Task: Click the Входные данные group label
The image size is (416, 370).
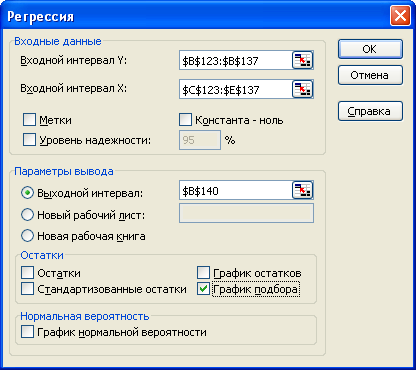Action: (x=58, y=41)
